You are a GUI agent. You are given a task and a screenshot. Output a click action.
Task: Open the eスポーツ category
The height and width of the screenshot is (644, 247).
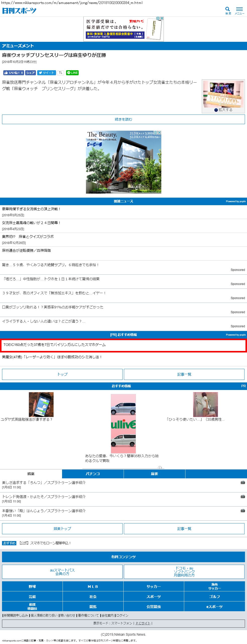(x=214, y=606)
